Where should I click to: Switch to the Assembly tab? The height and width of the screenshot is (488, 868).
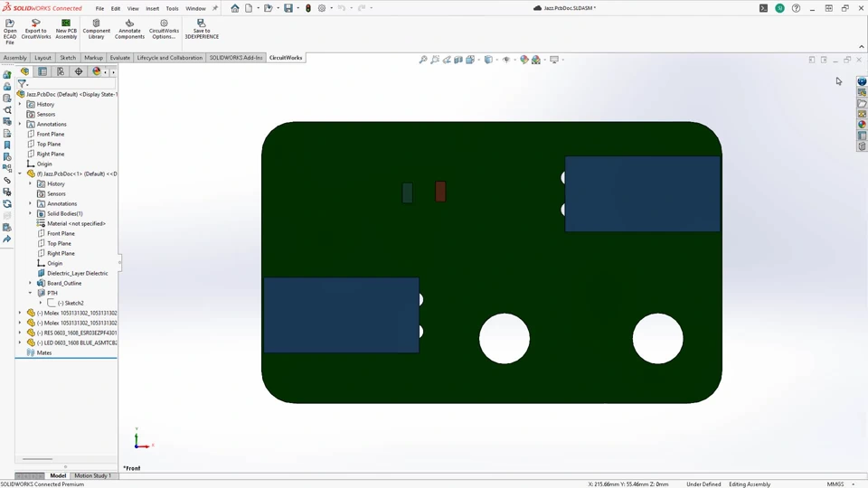point(15,58)
